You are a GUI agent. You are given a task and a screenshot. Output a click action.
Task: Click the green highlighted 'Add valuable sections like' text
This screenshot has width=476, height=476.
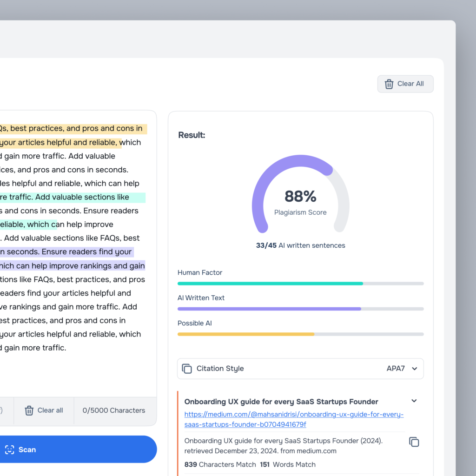(82, 197)
